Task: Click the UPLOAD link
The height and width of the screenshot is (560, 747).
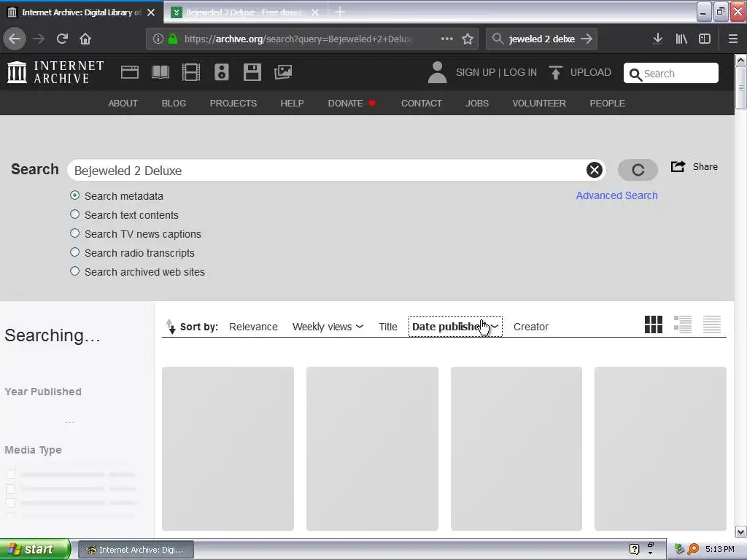Action: (x=591, y=72)
